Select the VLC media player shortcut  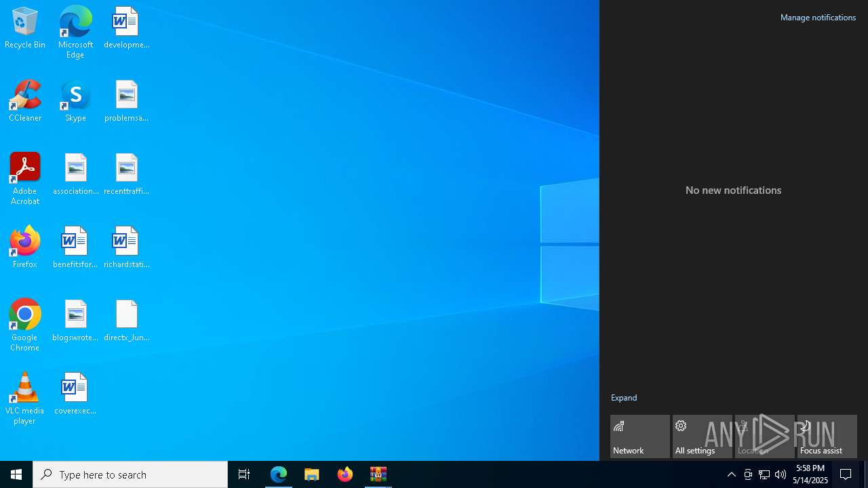(25, 399)
